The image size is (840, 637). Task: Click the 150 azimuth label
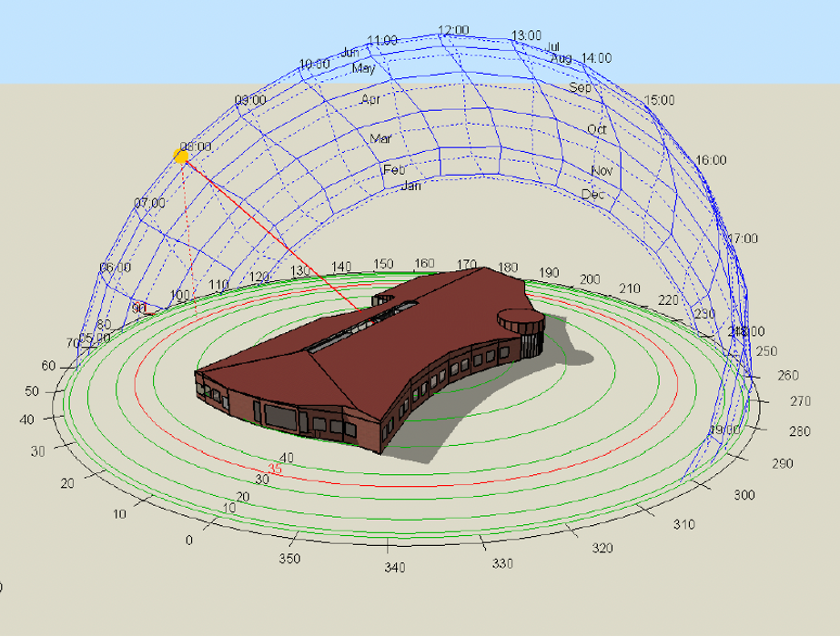coord(383,264)
